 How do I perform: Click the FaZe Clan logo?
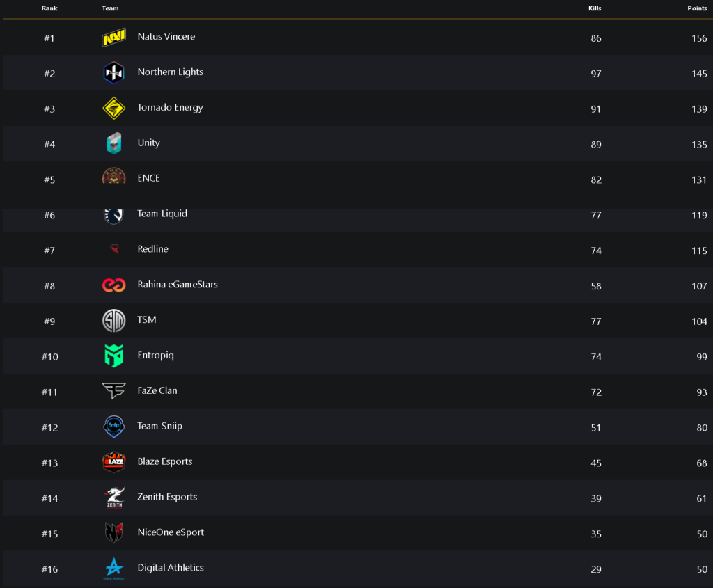(x=113, y=391)
